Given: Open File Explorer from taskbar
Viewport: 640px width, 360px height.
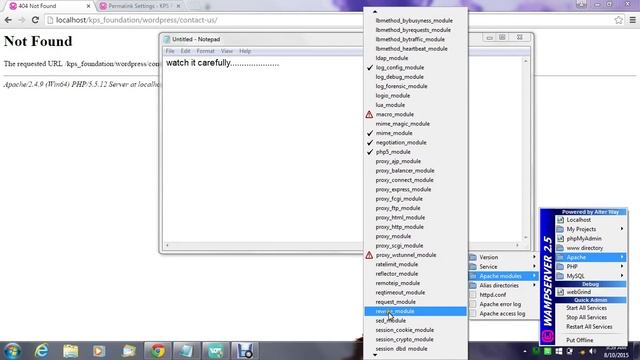Looking at the screenshot, I should [71, 351].
